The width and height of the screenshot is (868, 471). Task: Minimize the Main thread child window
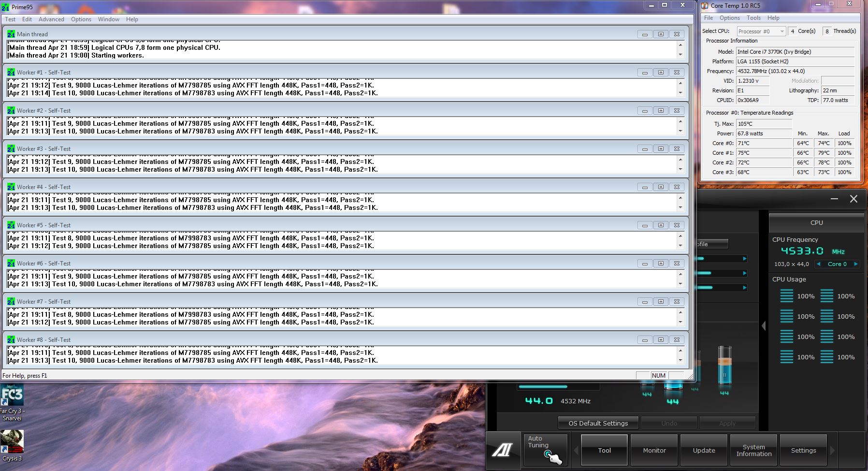pyautogui.click(x=645, y=34)
